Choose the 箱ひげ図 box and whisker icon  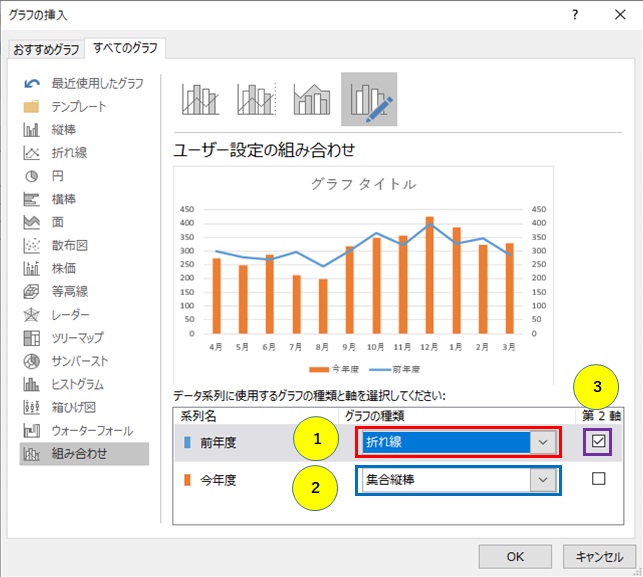tap(32, 407)
